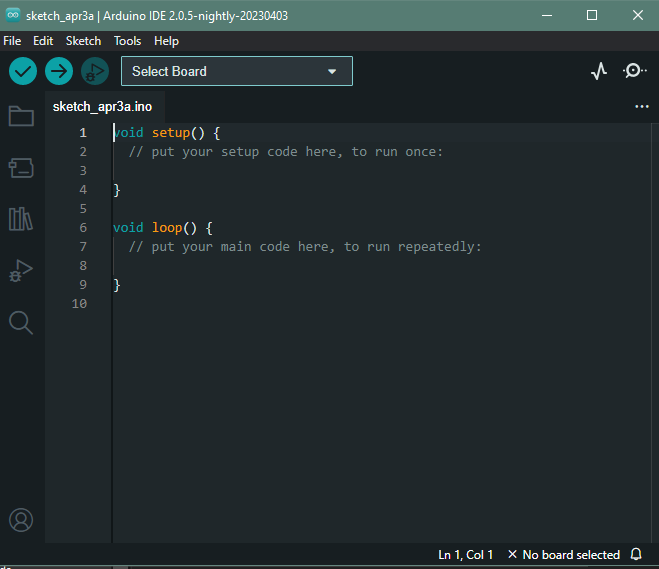659x569 pixels.
Task: Open the Edit menu
Action: 43,41
